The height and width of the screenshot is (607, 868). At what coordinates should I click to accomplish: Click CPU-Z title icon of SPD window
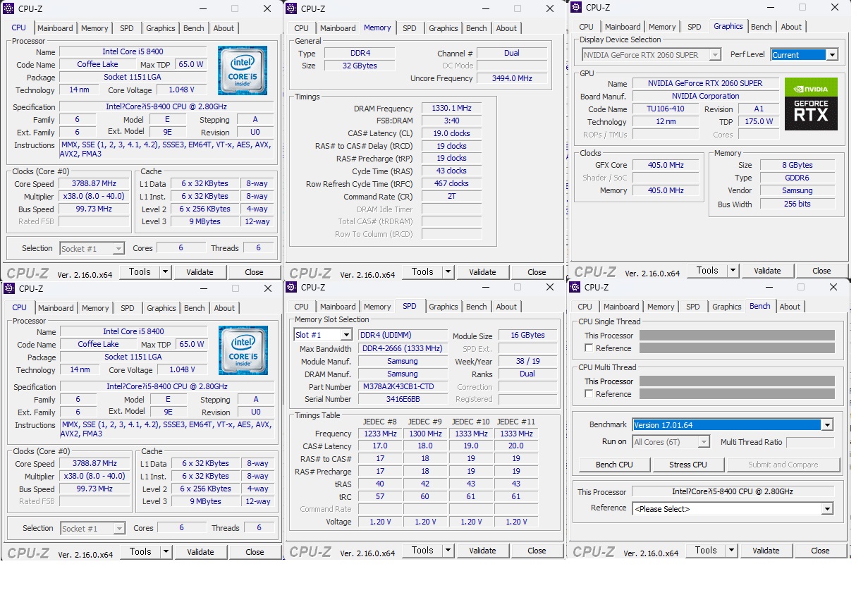point(291,287)
